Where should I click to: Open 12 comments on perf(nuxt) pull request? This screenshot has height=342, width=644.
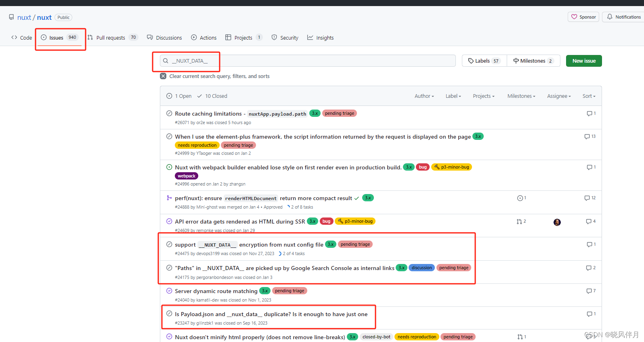[x=590, y=198]
